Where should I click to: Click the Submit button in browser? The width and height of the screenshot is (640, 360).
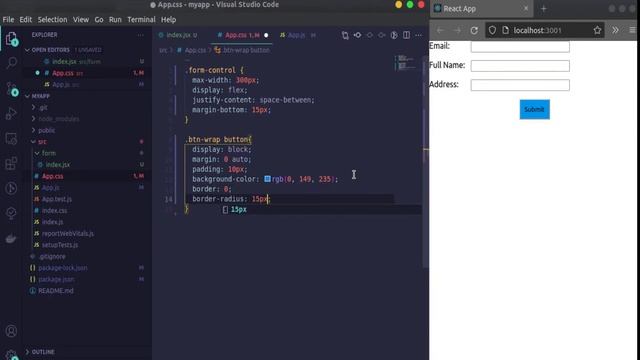[x=534, y=109]
